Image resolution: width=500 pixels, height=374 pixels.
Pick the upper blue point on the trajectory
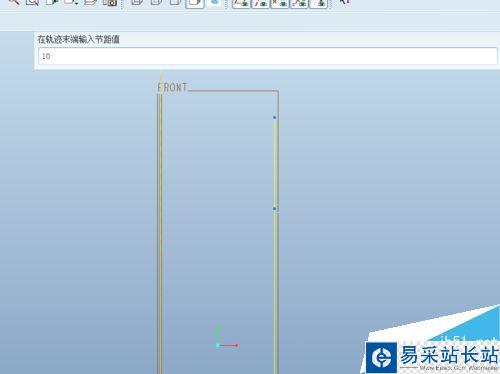pos(274,117)
